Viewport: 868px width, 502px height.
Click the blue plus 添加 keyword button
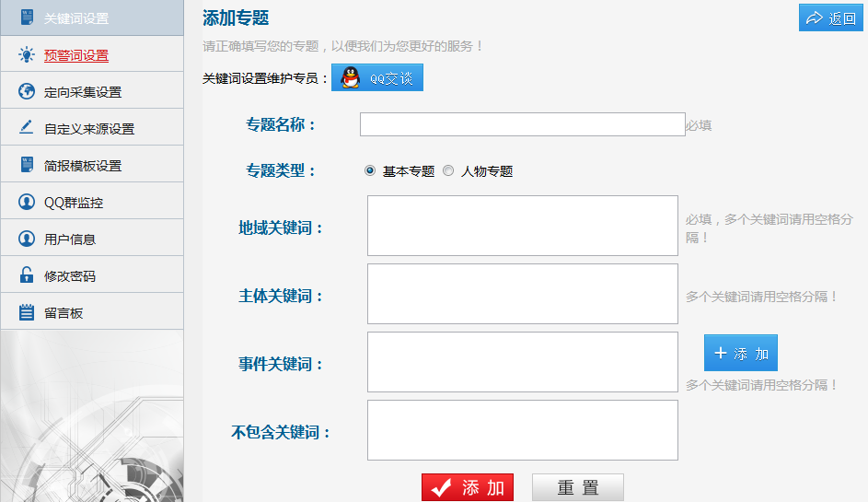pos(741,353)
